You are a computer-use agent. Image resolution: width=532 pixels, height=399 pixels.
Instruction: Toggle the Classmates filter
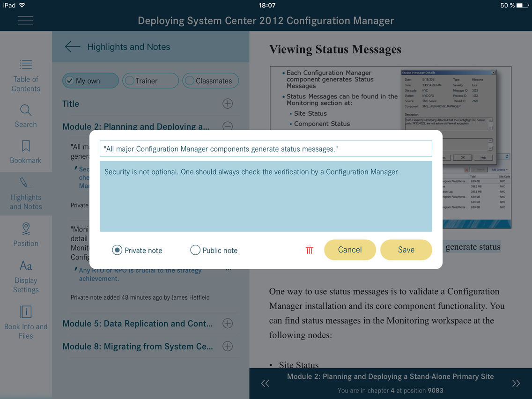click(210, 81)
